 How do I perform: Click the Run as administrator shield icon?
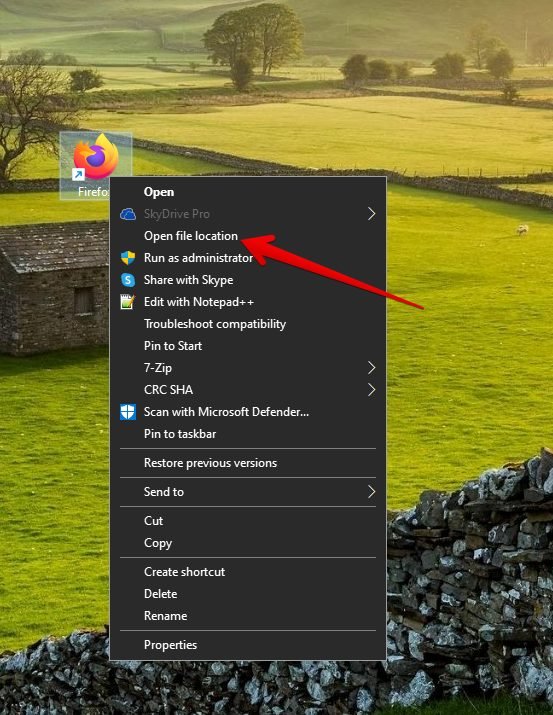pos(128,258)
